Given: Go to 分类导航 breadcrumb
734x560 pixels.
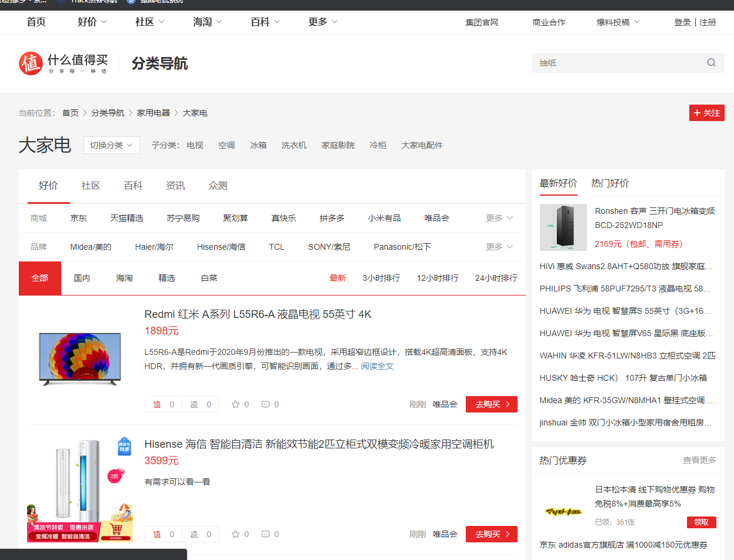Looking at the screenshot, I should 108,113.
